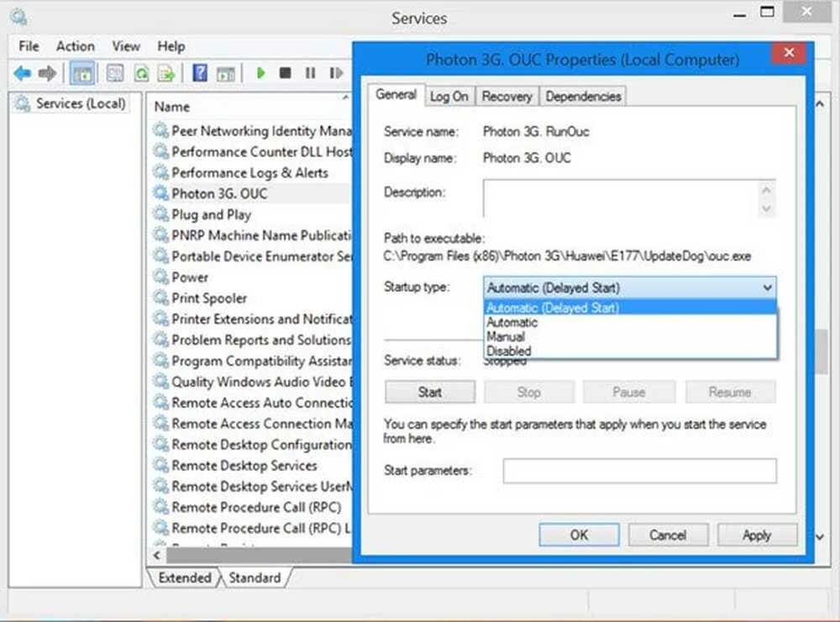
Task: Click the Plug and Play gear icon
Action: 160,214
